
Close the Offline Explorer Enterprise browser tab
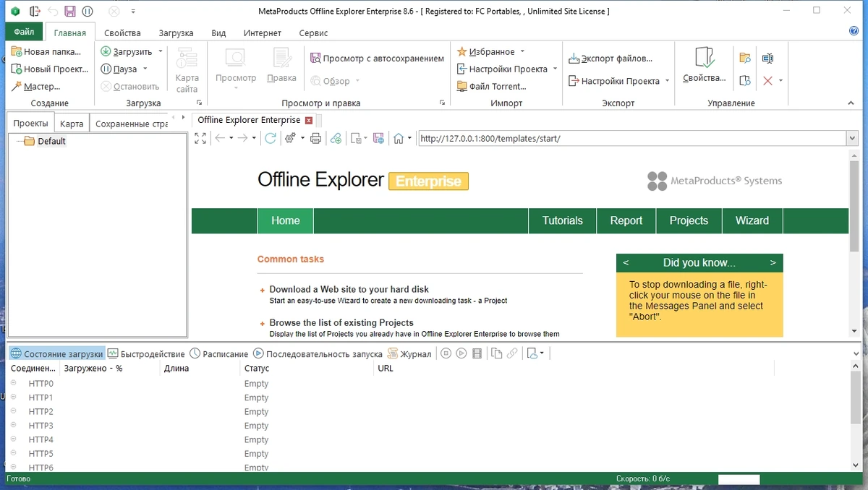pos(309,120)
